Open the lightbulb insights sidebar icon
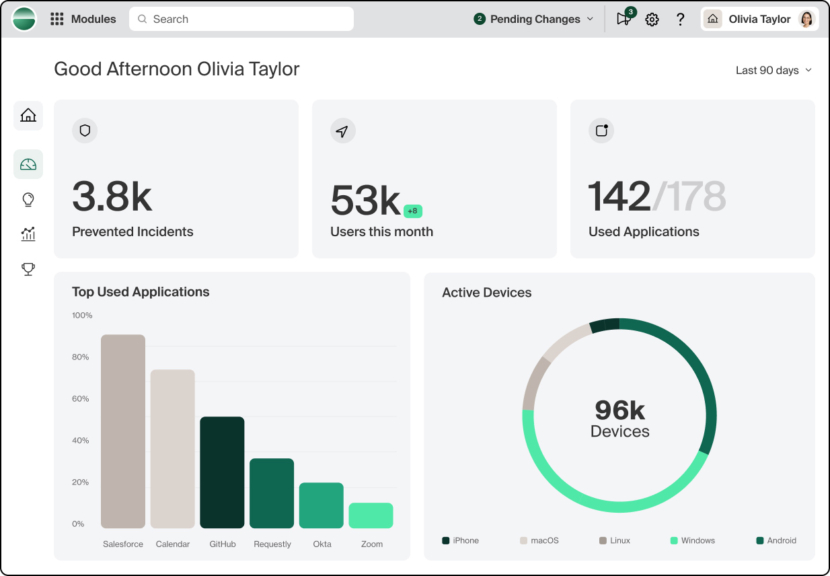This screenshot has width=830, height=576. coord(28,199)
